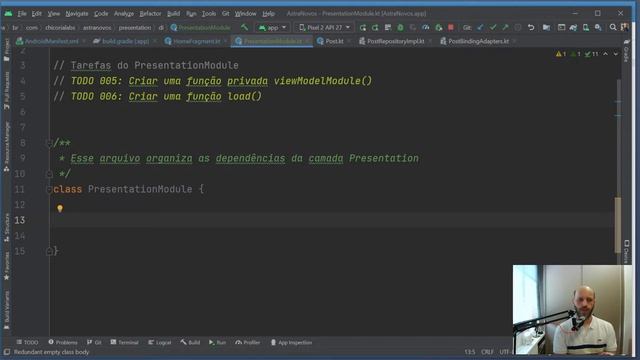Viewport: 640px width, 360px height.
Task: Click the 'presentation' breadcrumb in navigation bar
Action: click(x=135, y=28)
